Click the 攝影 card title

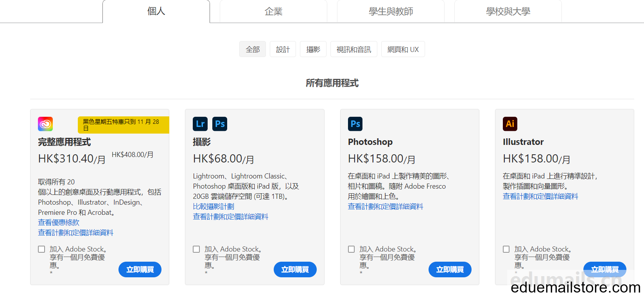pos(202,142)
